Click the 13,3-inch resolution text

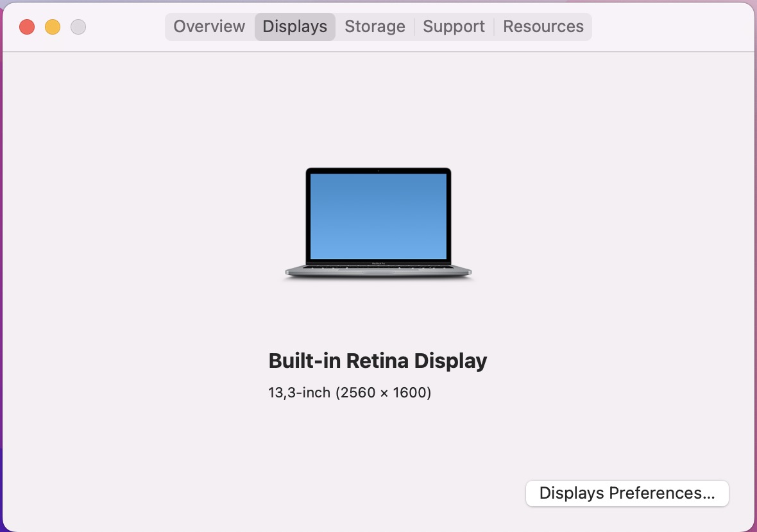click(298, 392)
